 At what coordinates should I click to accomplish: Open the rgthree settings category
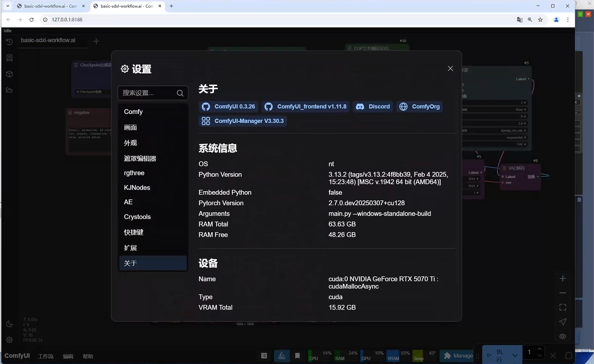click(x=153, y=173)
